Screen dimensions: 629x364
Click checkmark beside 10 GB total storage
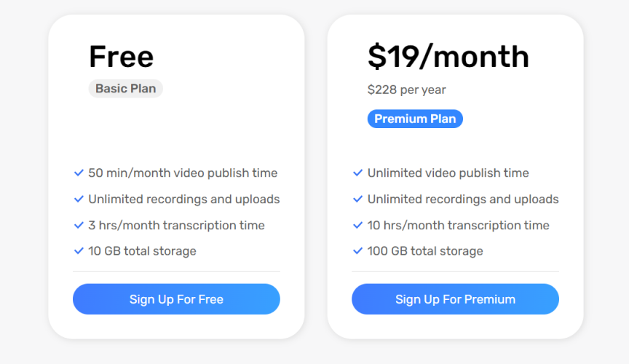coord(79,251)
